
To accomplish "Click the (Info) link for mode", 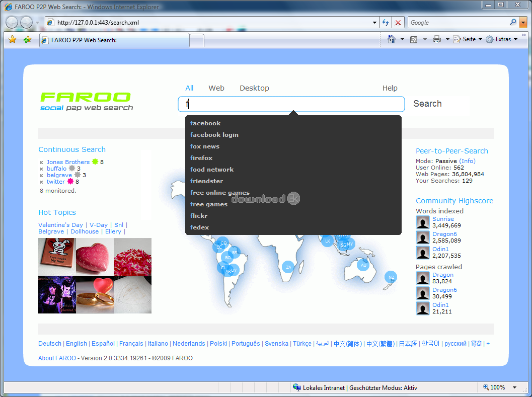I will point(467,161).
